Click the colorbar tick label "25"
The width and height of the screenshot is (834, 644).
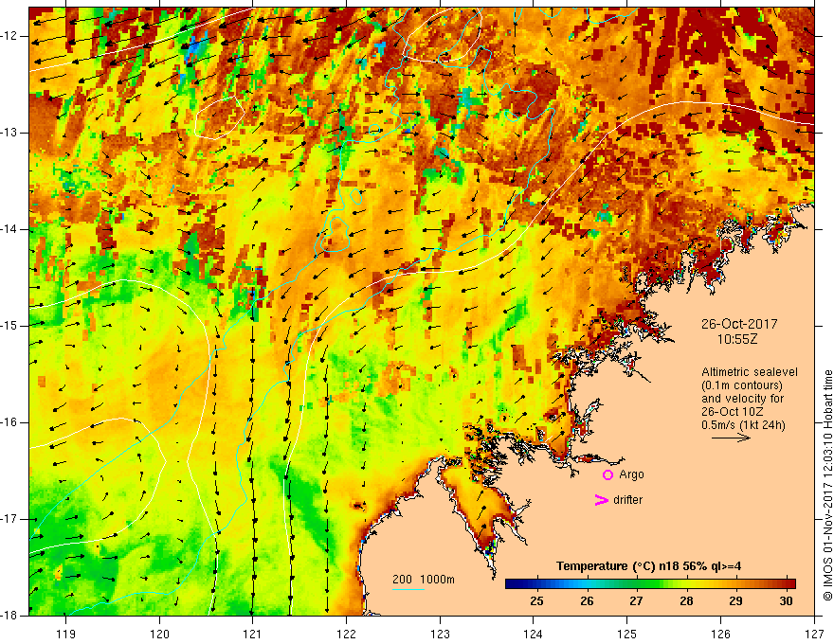537,601
